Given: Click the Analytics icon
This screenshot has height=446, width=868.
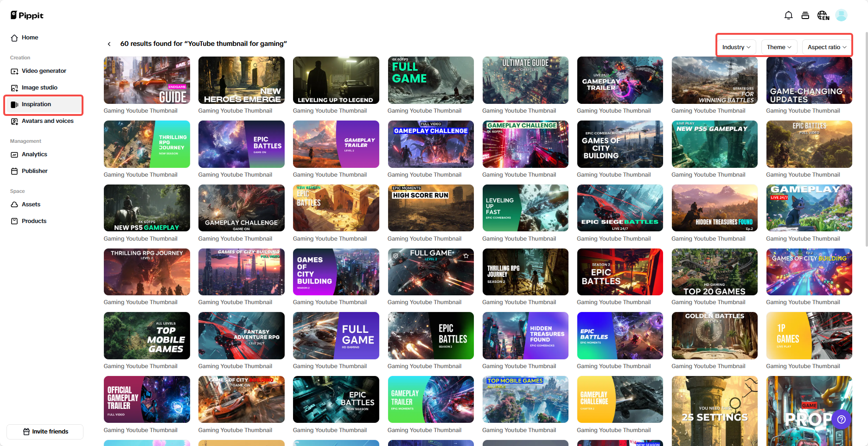Looking at the screenshot, I should click(x=14, y=155).
